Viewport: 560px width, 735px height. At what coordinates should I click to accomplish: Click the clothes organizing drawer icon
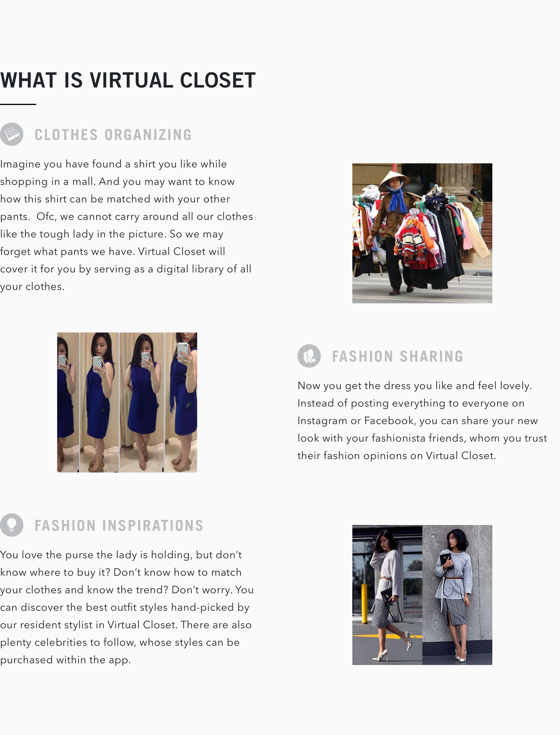(x=12, y=134)
